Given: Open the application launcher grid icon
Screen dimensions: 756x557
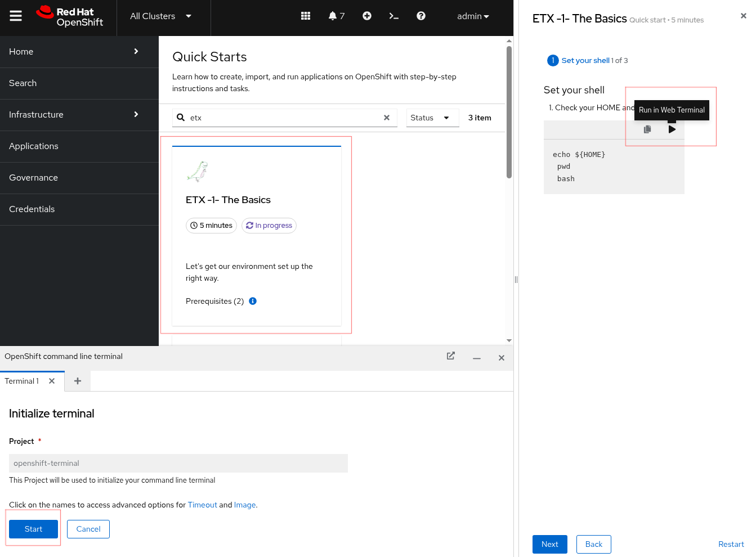Looking at the screenshot, I should (306, 16).
